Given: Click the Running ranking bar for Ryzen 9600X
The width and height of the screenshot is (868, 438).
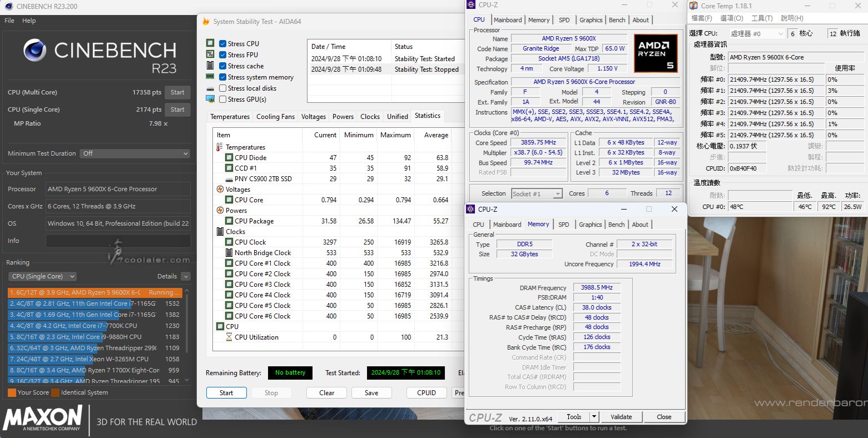Looking at the screenshot, I should [95, 292].
